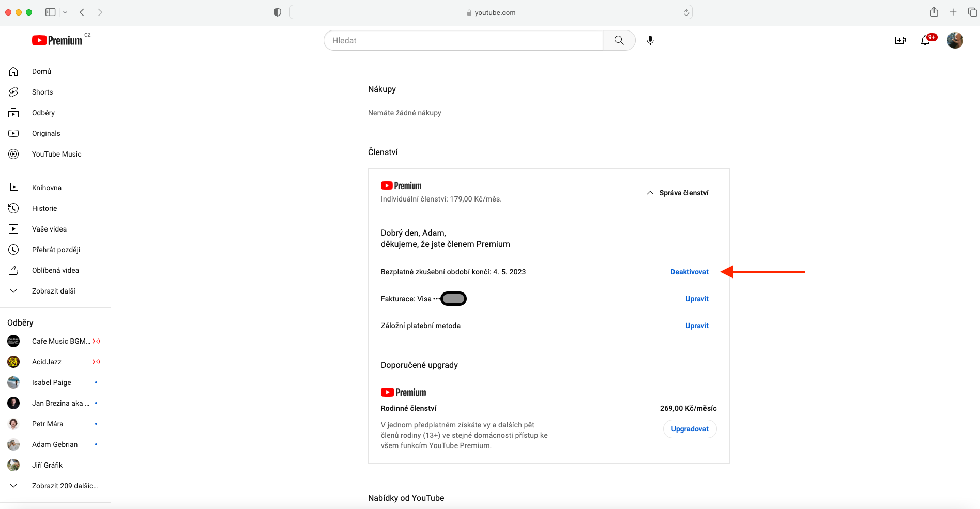The height and width of the screenshot is (509, 980).
Task: Click the Premium logo under Doporučené upgrady
Action: (x=404, y=392)
